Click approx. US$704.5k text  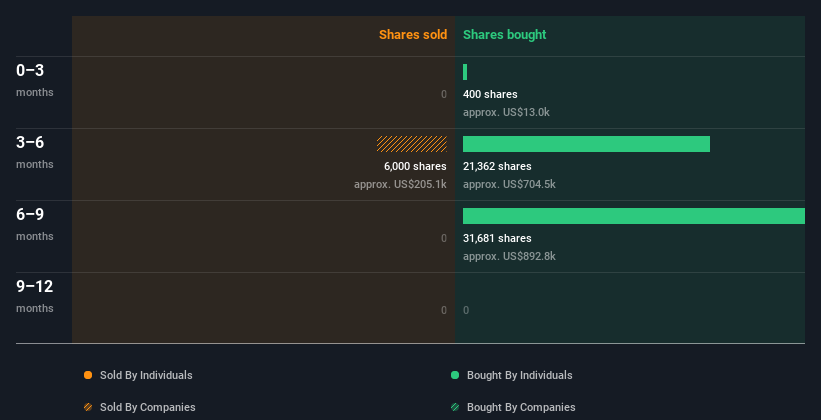tap(509, 184)
